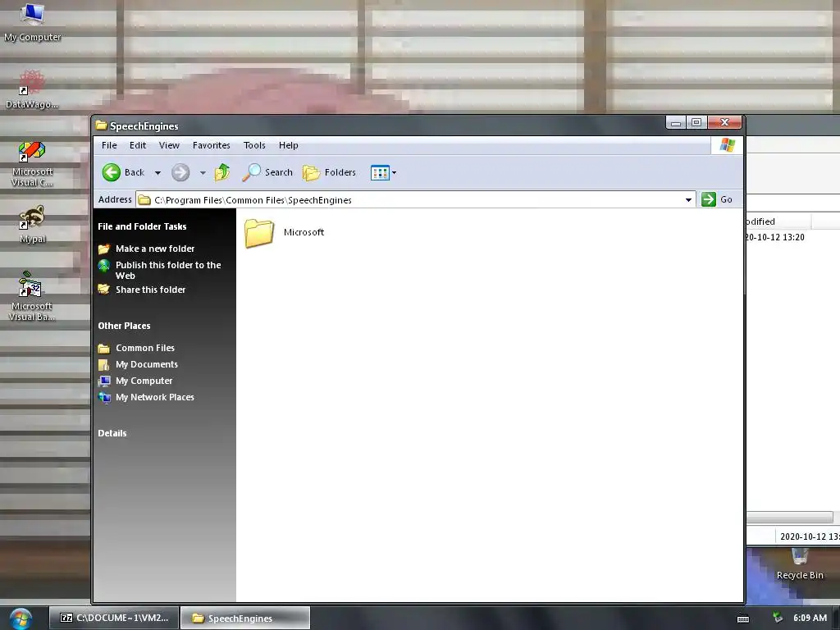Select the Mypal raccoon desktop shortcut
The height and width of the screenshot is (630, 840).
[32, 225]
